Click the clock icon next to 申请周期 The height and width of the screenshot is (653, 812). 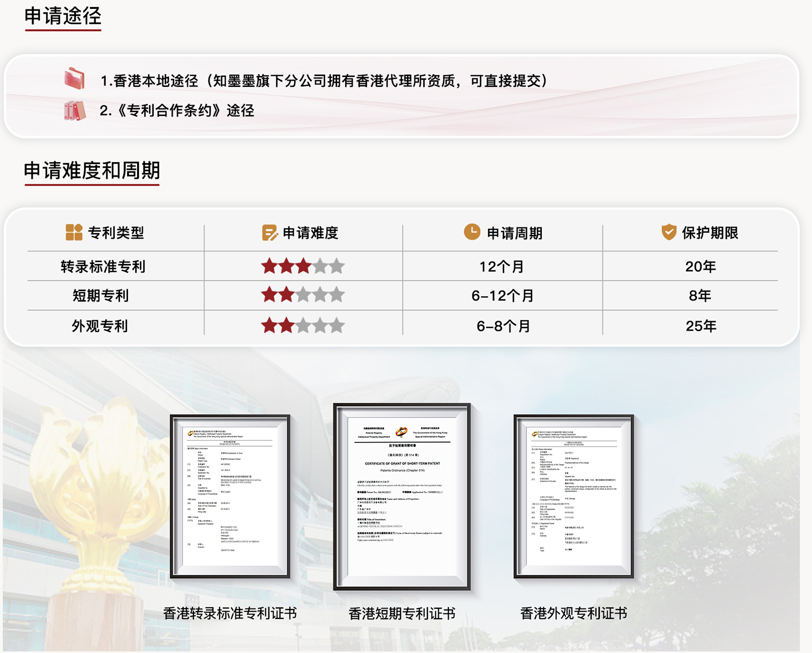point(472,232)
